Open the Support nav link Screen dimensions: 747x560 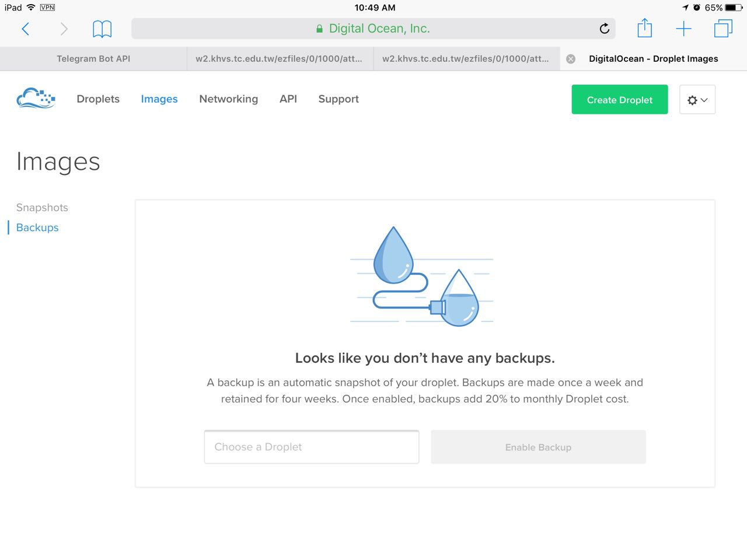click(338, 99)
